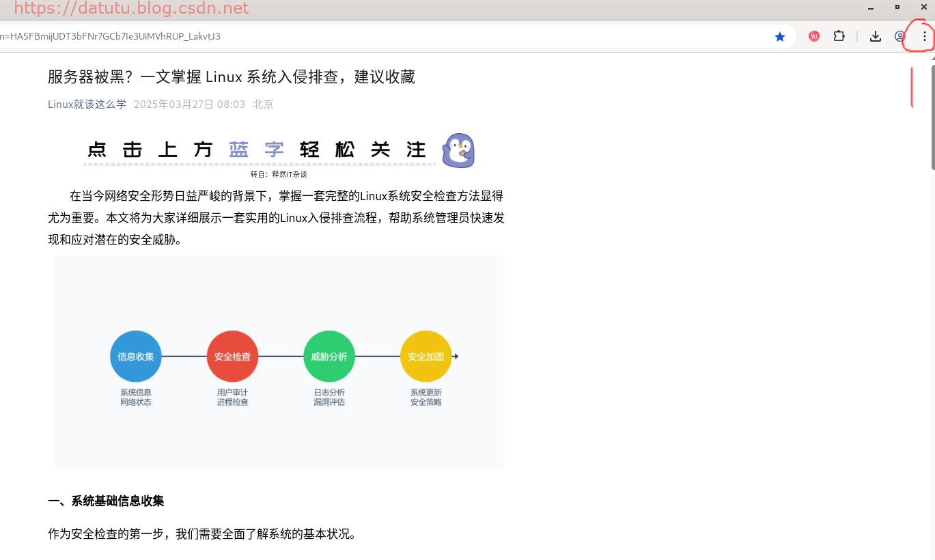Click the publish date 2025年03月27日 08:03

tap(189, 104)
